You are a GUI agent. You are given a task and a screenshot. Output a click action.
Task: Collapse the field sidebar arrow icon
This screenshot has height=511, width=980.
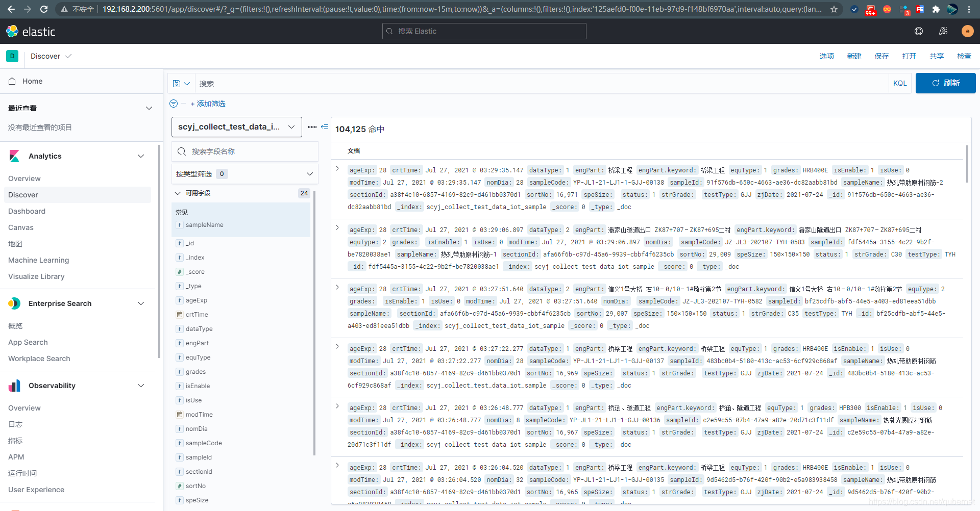click(x=325, y=127)
